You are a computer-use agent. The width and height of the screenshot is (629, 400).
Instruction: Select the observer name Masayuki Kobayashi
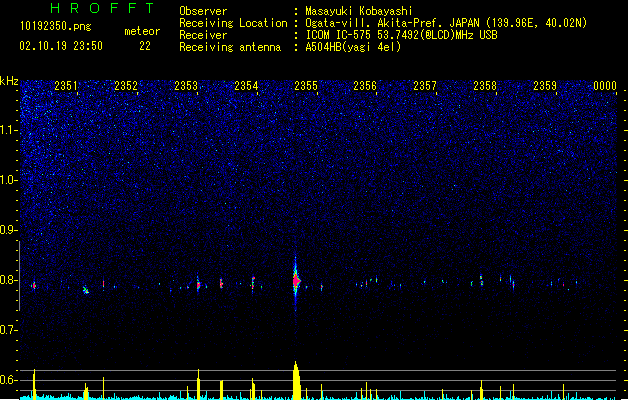[359, 11]
